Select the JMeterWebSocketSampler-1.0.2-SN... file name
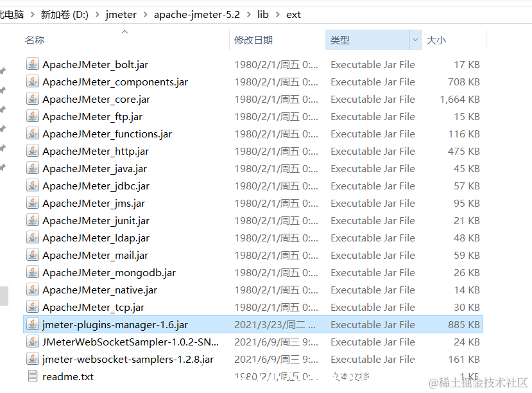 point(131,342)
